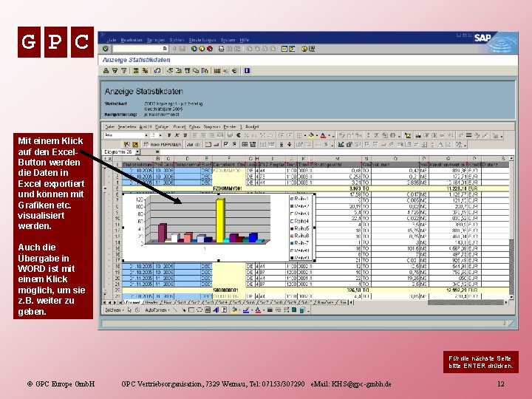This screenshot has height=399, width=532.
Task: Click the table grid icon in application toolbar
Action: pyautogui.click(x=216, y=71)
